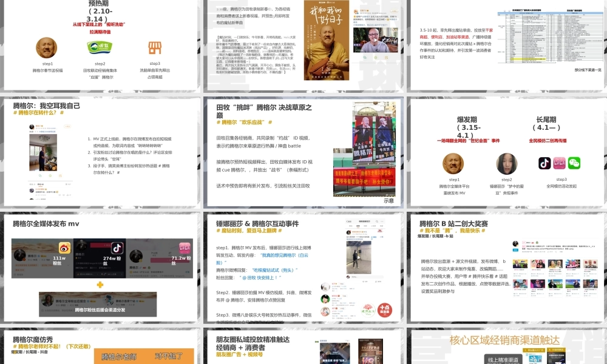Click Tengger's circular avatar in 爆发期 step1
This screenshot has width=607, height=364.
(455, 163)
